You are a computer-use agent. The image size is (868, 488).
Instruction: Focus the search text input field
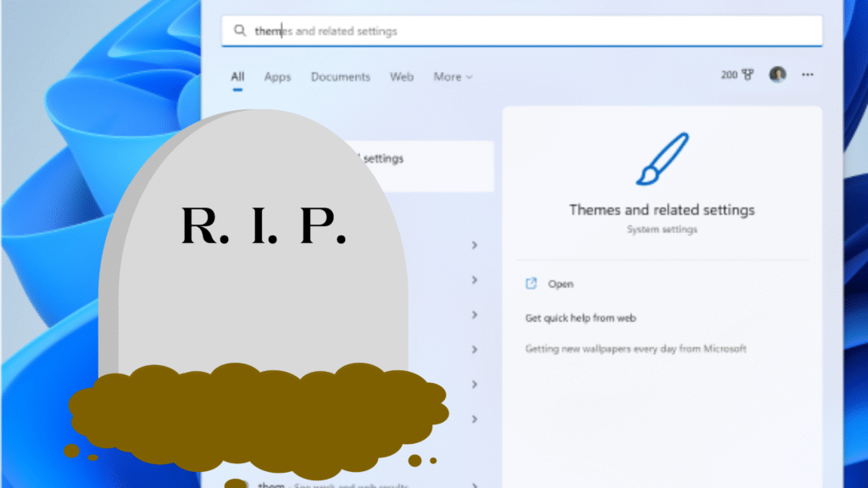point(526,31)
